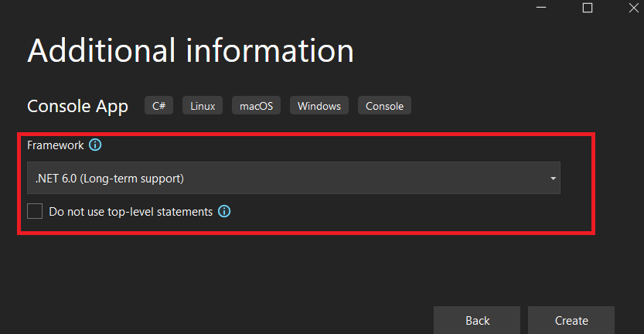
Task: Open the info icon after top-level statements
Action: [x=224, y=211]
